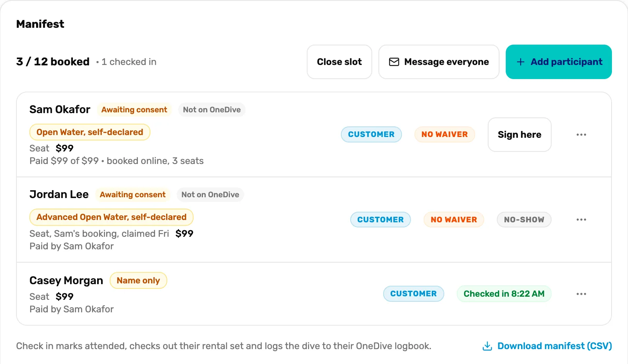Click Sam Okafor's Not on OneDive tag
Viewport: 628px width, 364px height.
[212, 110]
